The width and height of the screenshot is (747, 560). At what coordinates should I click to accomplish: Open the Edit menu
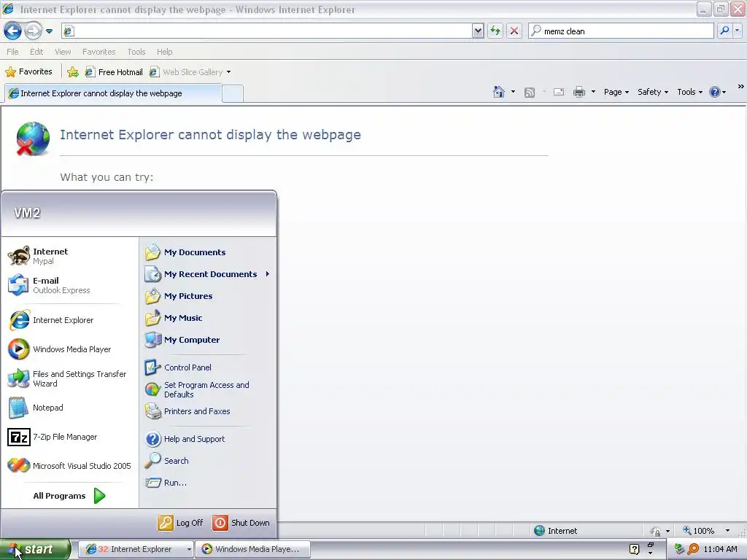(36, 52)
